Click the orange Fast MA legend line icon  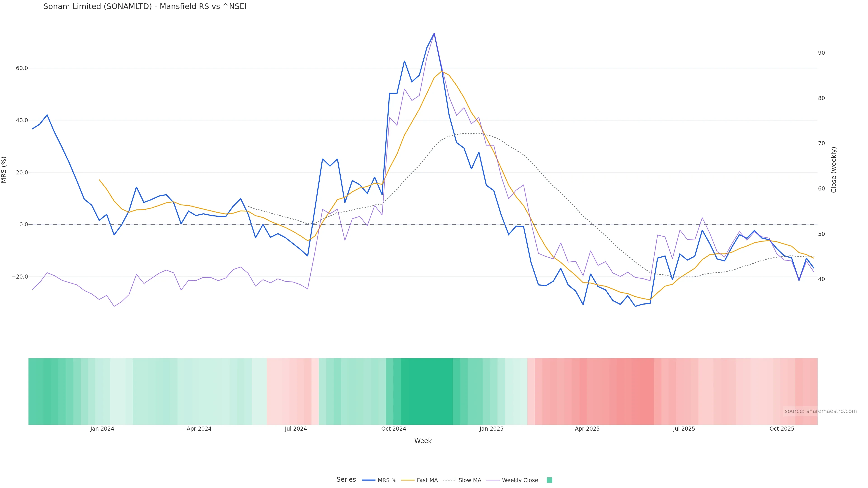coord(408,480)
